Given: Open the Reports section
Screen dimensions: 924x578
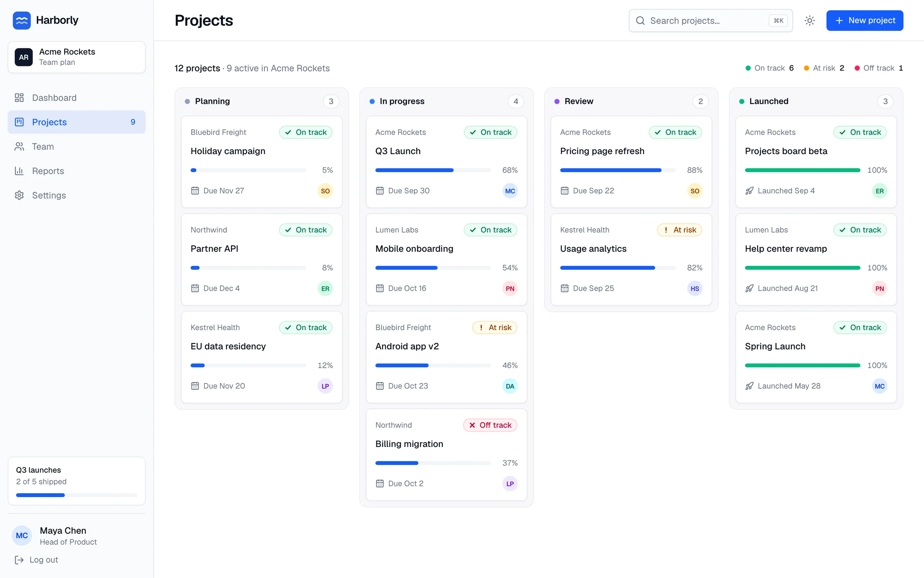Looking at the screenshot, I should (x=77, y=171).
